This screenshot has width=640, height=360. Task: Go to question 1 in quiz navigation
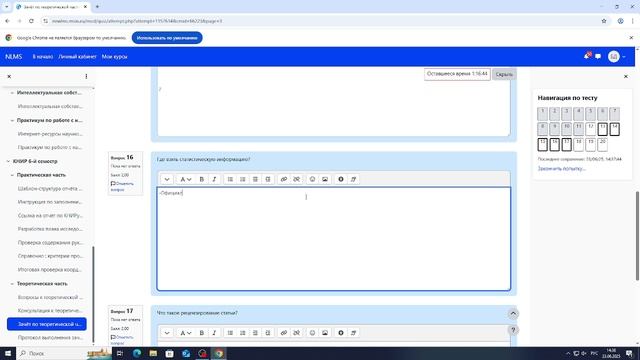tap(542, 114)
